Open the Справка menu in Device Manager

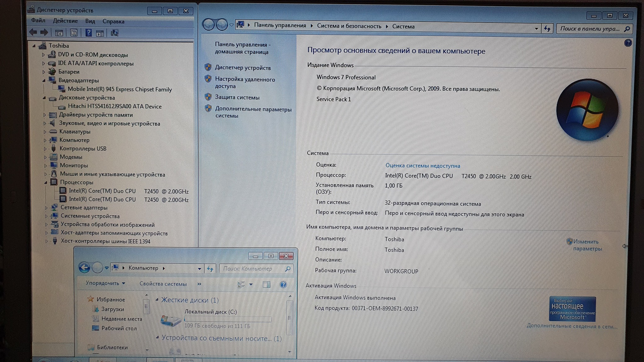pos(113,21)
